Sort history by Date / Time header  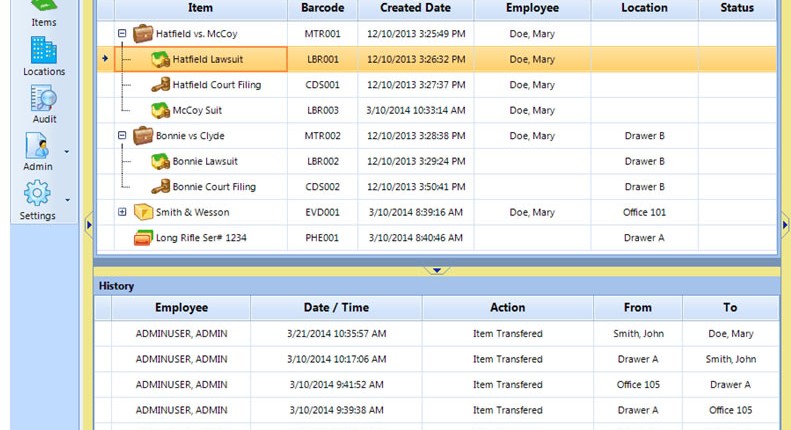336,307
